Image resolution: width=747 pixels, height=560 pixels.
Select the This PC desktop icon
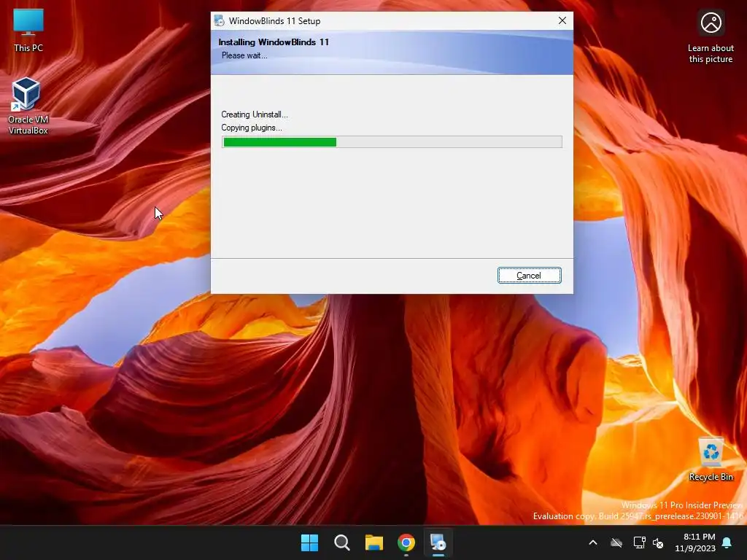click(x=28, y=30)
